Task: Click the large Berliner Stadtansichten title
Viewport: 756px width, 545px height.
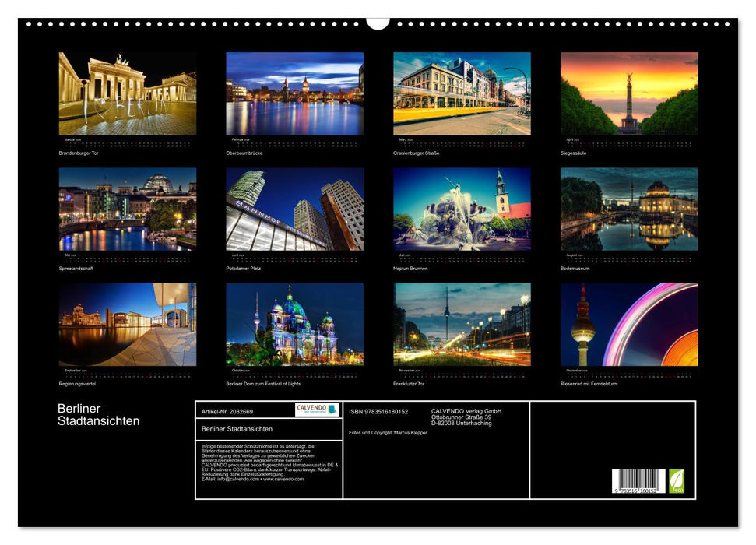Action: (x=99, y=415)
